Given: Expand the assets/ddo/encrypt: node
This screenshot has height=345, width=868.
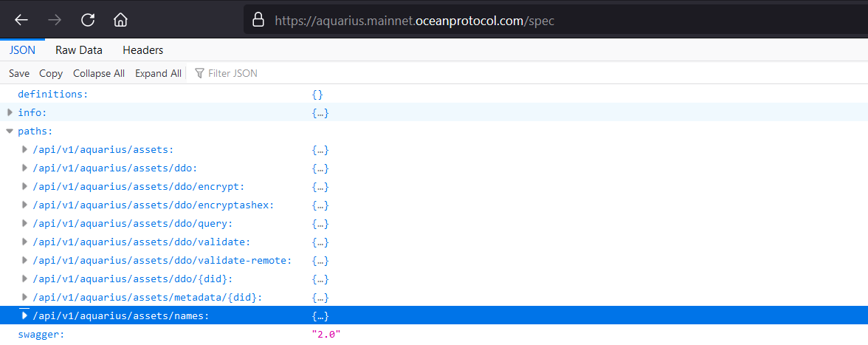Looking at the screenshot, I should pos(24,187).
